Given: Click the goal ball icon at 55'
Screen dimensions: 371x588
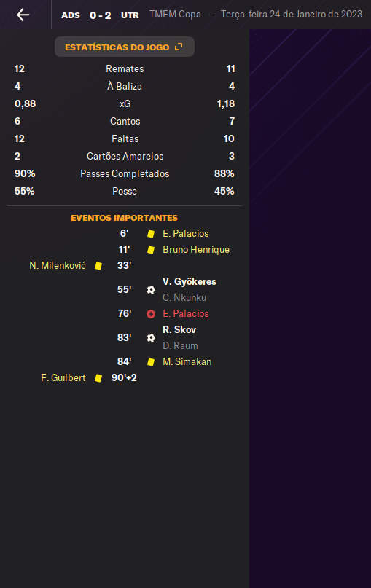Looking at the screenshot, I should (151, 289).
